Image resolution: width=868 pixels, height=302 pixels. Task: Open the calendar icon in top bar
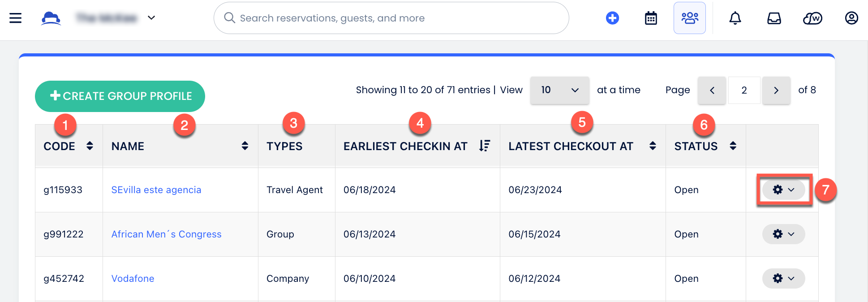(651, 18)
